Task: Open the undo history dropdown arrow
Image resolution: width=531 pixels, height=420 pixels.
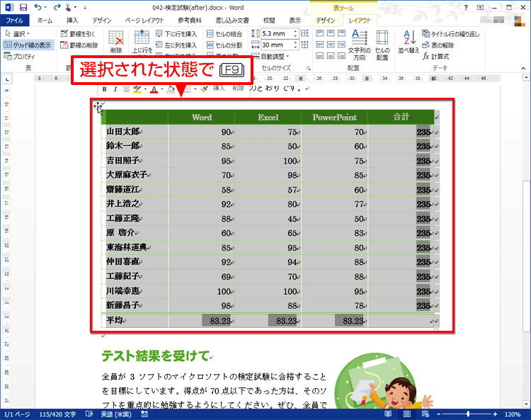Action: click(45, 8)
